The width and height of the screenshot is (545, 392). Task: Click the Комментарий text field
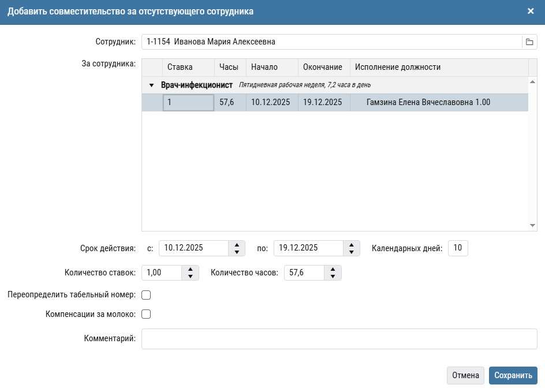[339, 339]
